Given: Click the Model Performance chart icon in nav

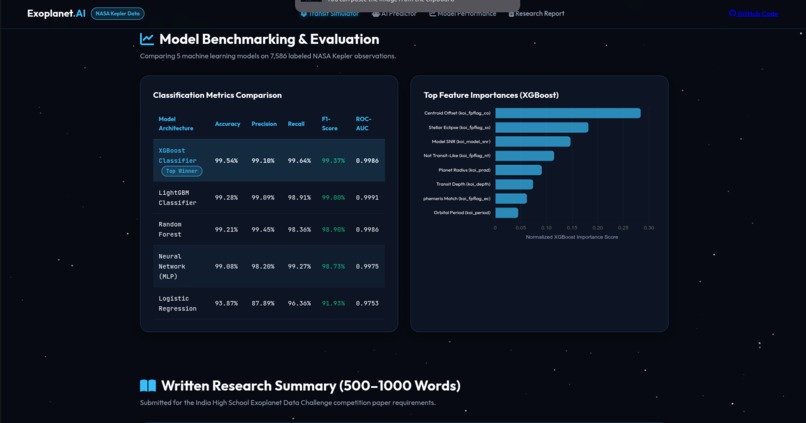Looking at the screenshot, I should 433,14.
